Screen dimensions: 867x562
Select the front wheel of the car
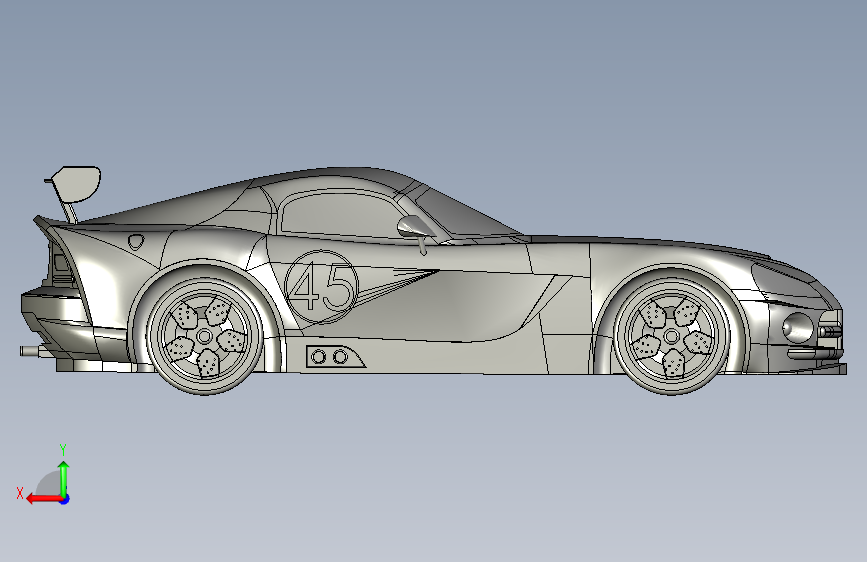point(671,336)
